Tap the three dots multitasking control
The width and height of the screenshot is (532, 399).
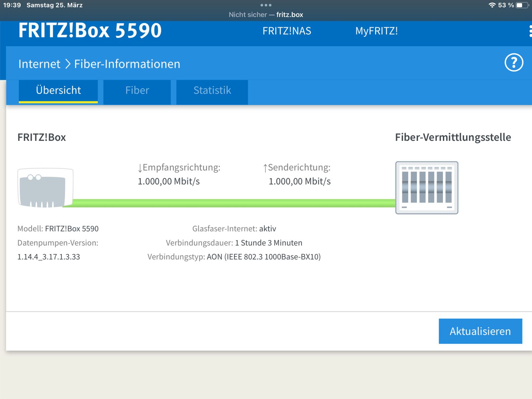[x=266, y=5]
